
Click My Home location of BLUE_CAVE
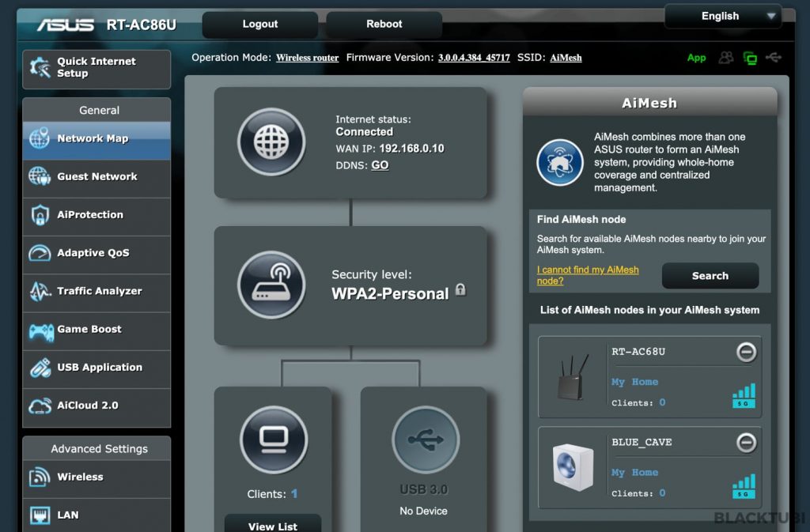coord(635,472)
